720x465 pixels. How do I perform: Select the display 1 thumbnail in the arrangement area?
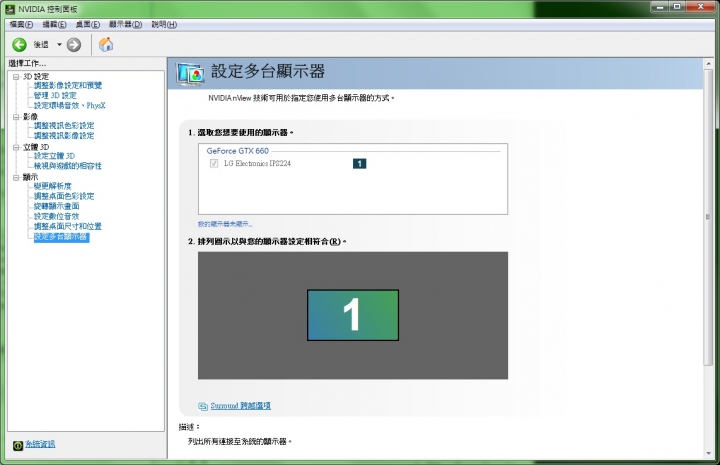pyautogui.click(x=353, y=315)
